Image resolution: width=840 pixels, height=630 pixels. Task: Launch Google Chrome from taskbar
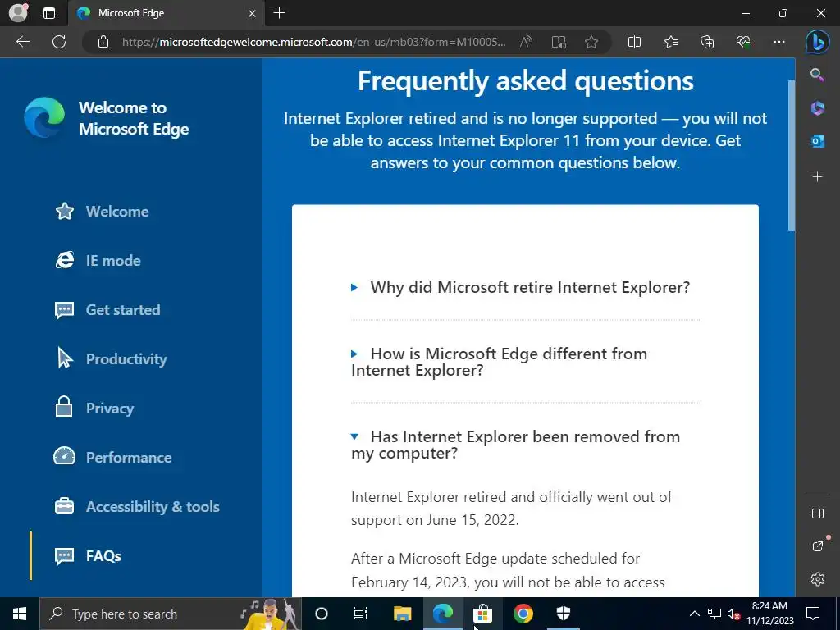pos(523,614)
